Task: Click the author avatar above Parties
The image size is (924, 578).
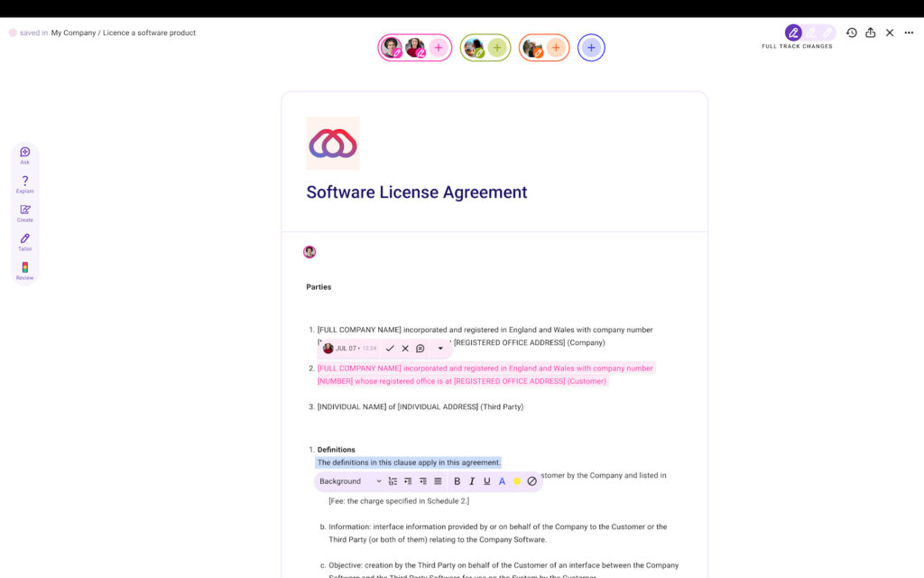Action: (310, 253)
